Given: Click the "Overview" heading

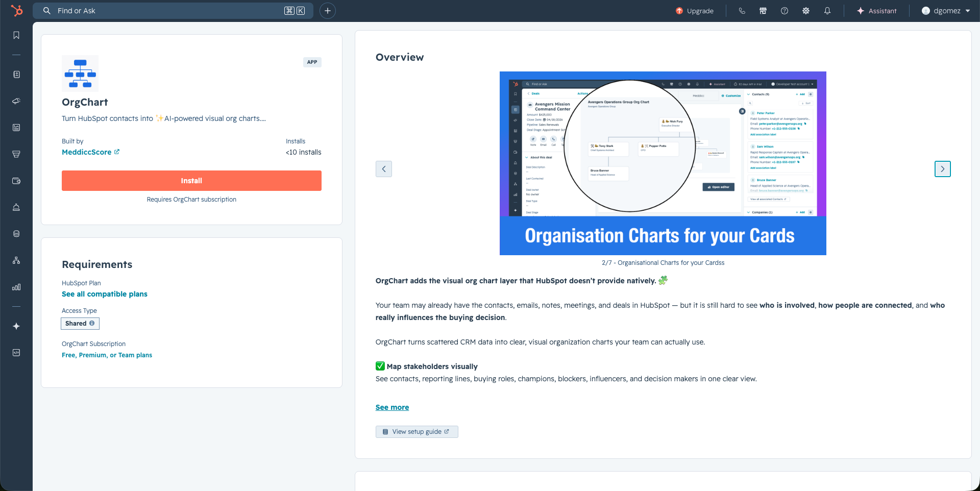Looking at the screenshot, I should (400, 57).
